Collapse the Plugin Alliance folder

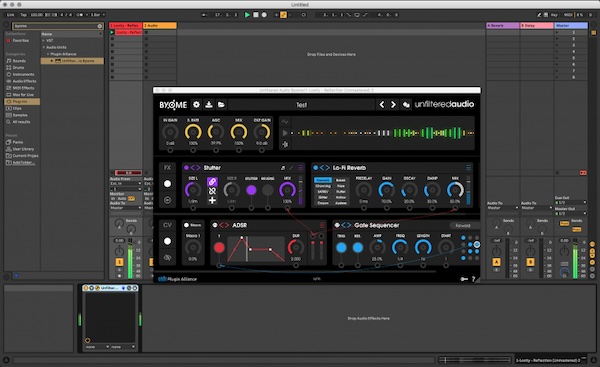click(x=48, y=54)
